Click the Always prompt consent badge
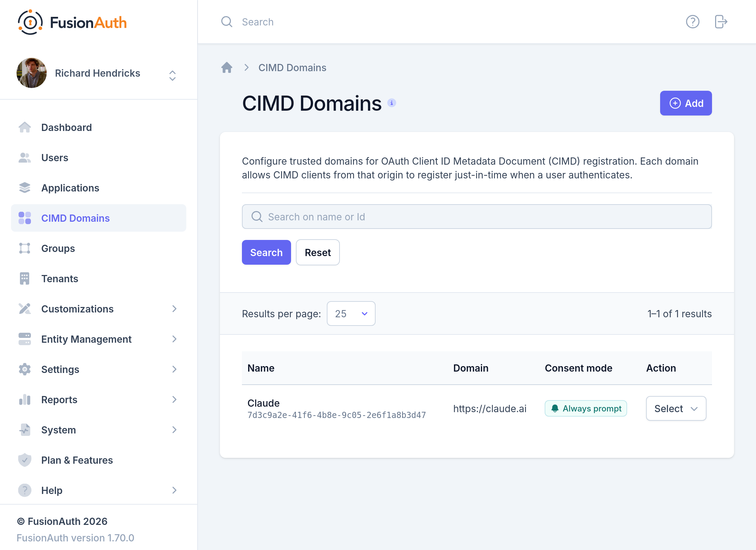The image size is (756, 550). click(x=586, y=408)
